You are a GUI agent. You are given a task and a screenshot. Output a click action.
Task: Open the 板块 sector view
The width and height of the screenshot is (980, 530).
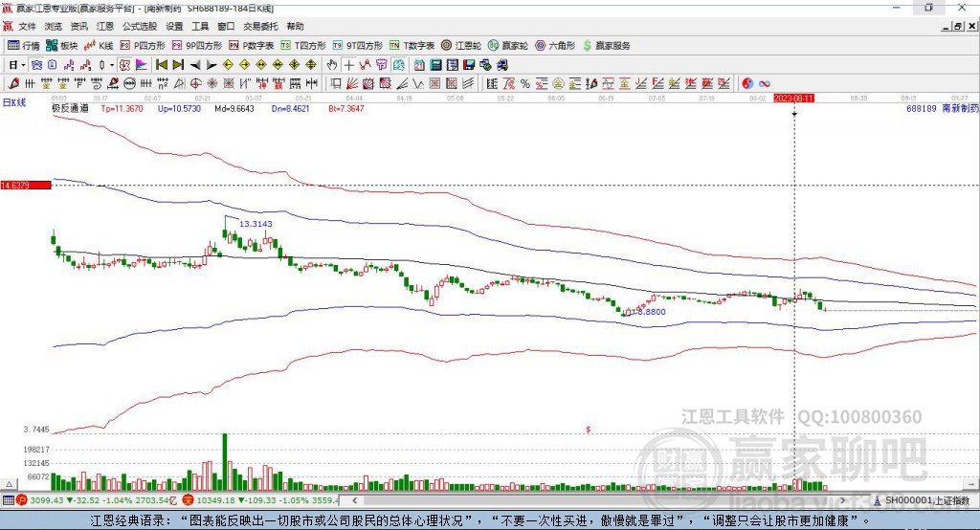pos(62,46)
